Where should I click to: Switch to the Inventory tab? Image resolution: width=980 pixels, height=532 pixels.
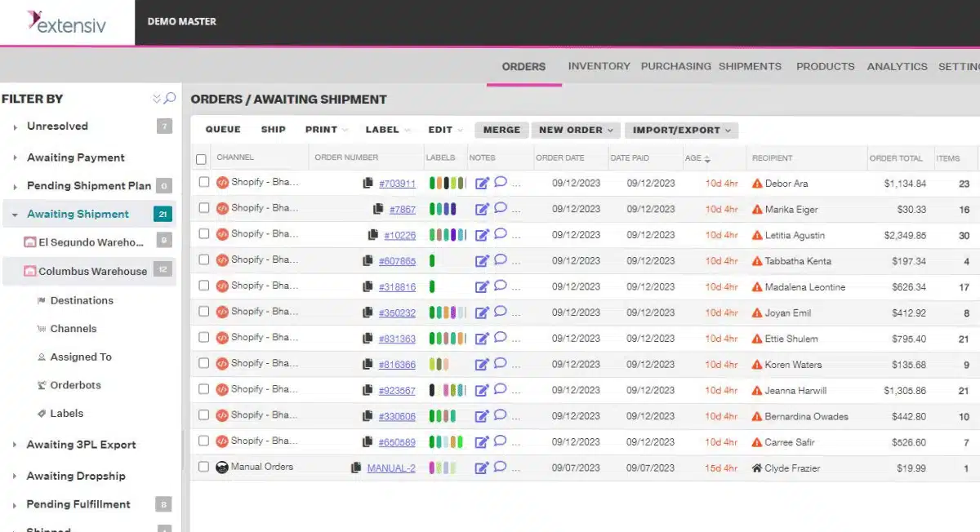599,66
